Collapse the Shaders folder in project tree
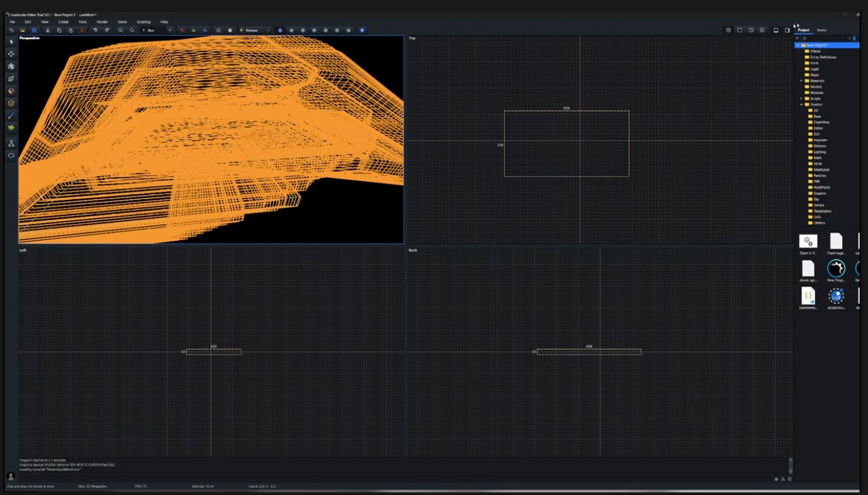 (801, 104)
